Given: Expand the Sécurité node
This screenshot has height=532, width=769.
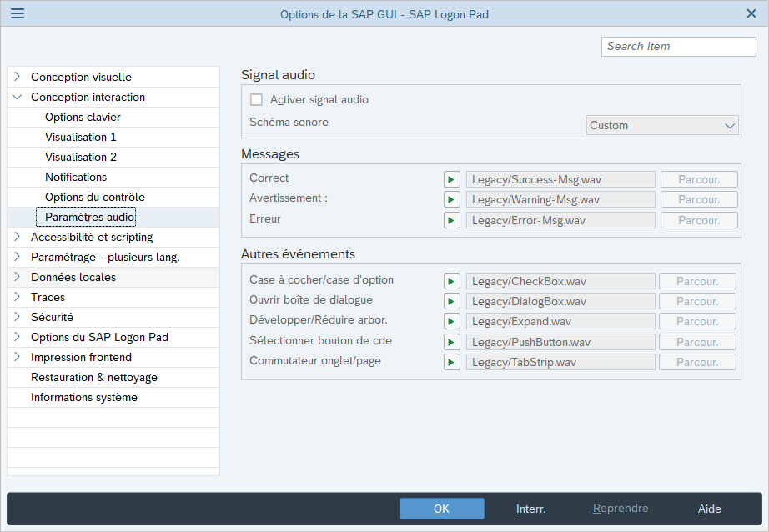Looking at the screenshot, I should (x=18, y=317).
